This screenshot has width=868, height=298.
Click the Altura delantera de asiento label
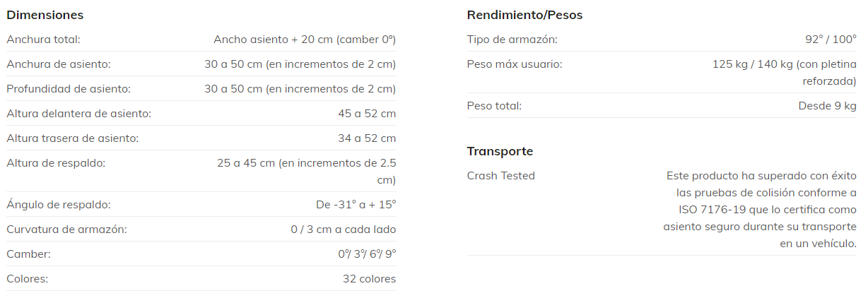coord(78,113)
